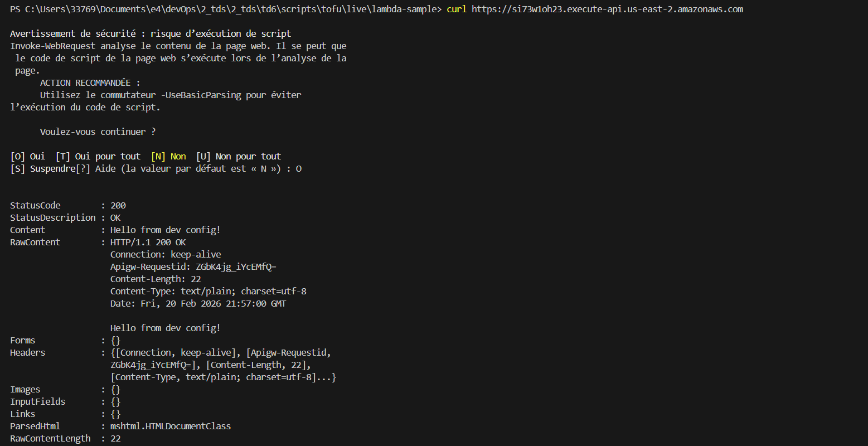This screenshot has width=868, height=446.
Task: Click the RawContentLength value 22
Action: coord(115,439)
